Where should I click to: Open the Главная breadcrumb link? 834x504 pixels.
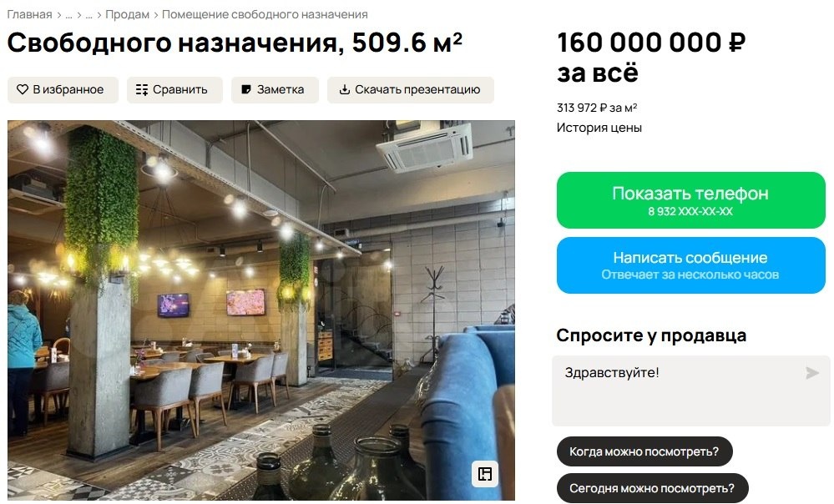point(29,14)
